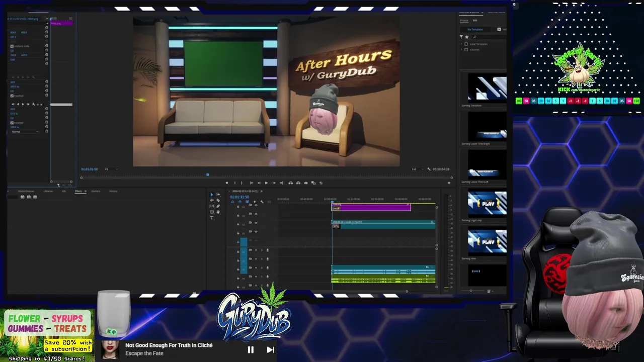Select the Type tool
This screenshot has width=644, height=362.
tap(212, 218)
